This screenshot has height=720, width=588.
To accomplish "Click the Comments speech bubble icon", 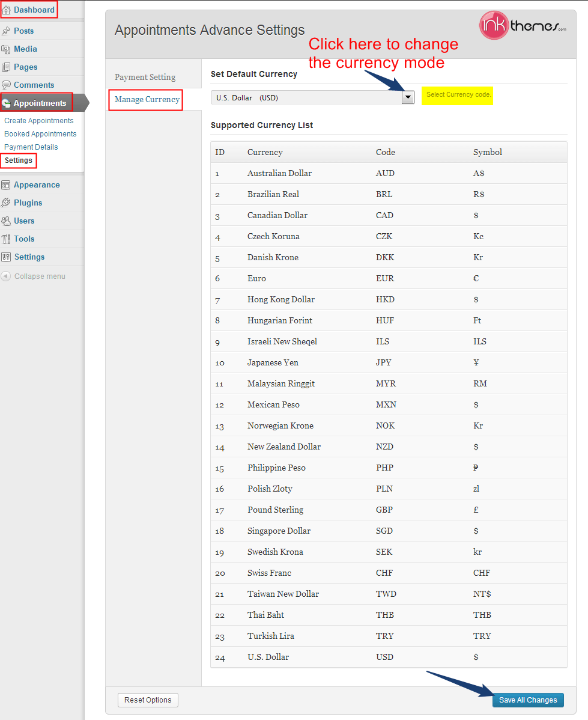I will tap(6, 85).
